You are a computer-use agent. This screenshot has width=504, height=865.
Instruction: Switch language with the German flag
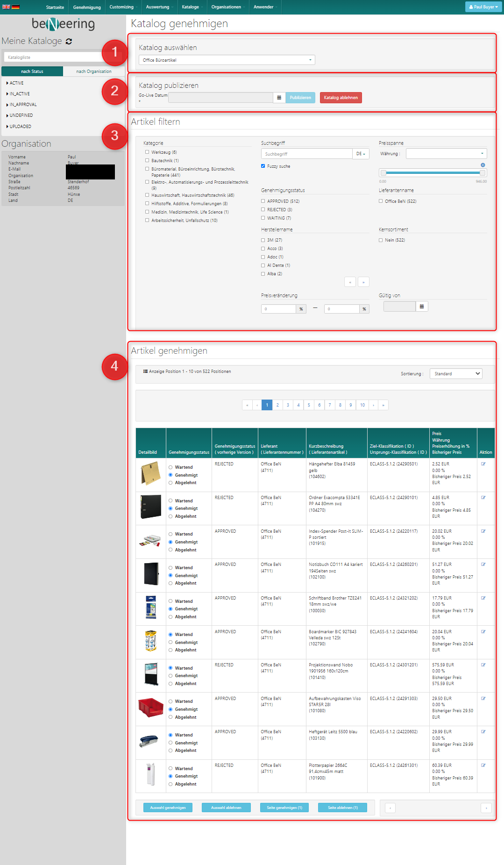(15, 7)
